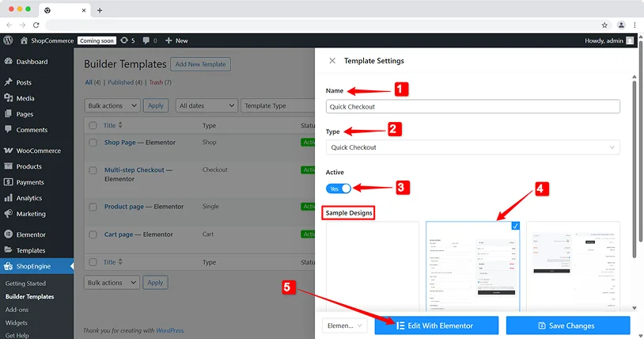Toggle the Active switch off
The height and width of the screenshot is (339, 644).
339,189
